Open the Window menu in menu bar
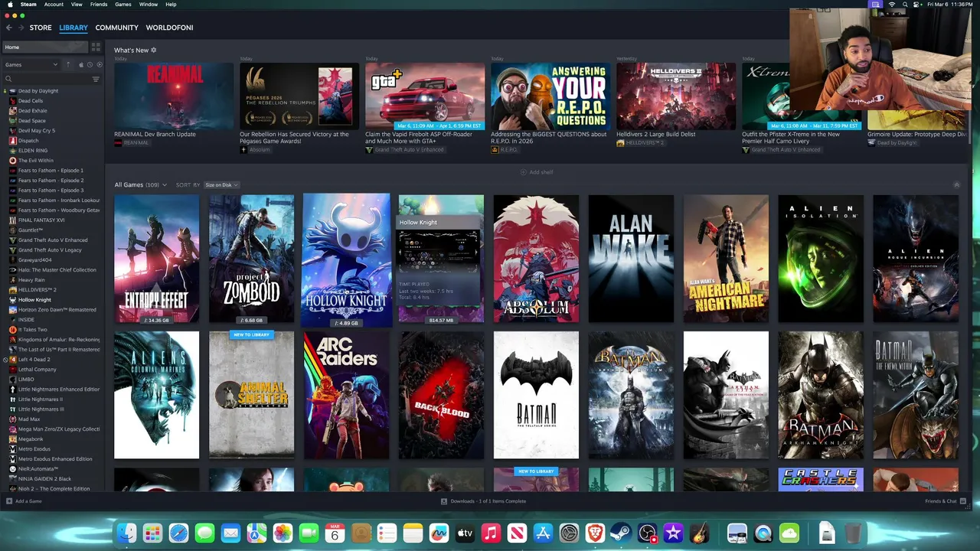Viewport: 980px width, 551px height. click(x=149, y=5)
